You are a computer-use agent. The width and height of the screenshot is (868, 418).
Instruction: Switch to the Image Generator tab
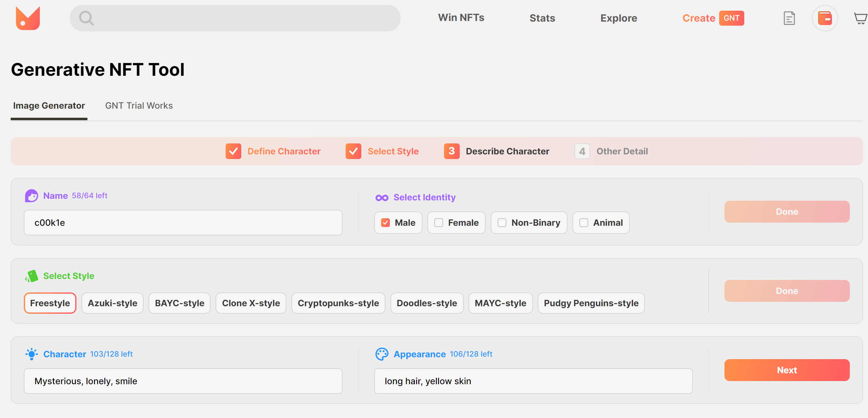(x=49, y=106)
